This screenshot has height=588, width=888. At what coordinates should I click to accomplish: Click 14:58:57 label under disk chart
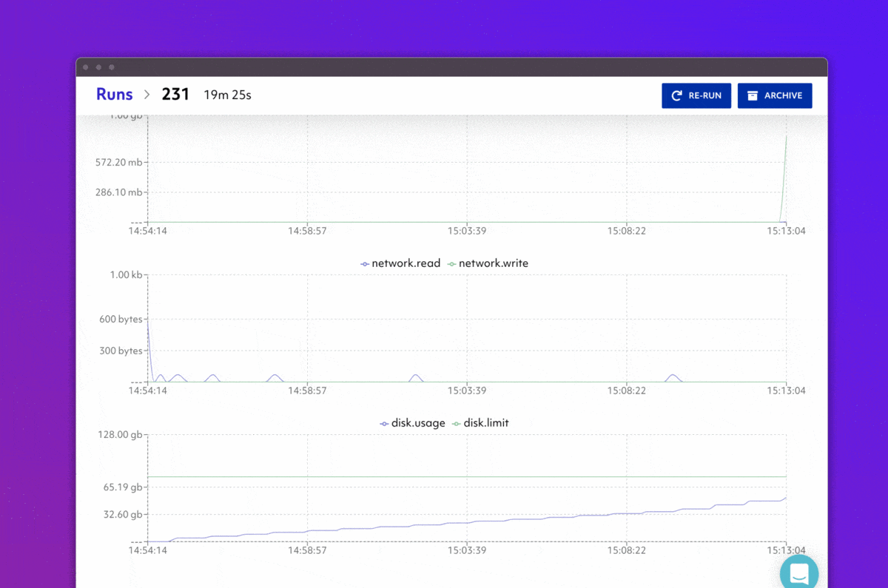[307, 550]
